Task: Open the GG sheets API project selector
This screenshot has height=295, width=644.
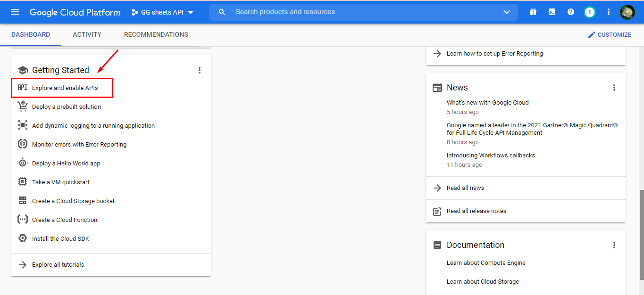Action: click(162, 12)
